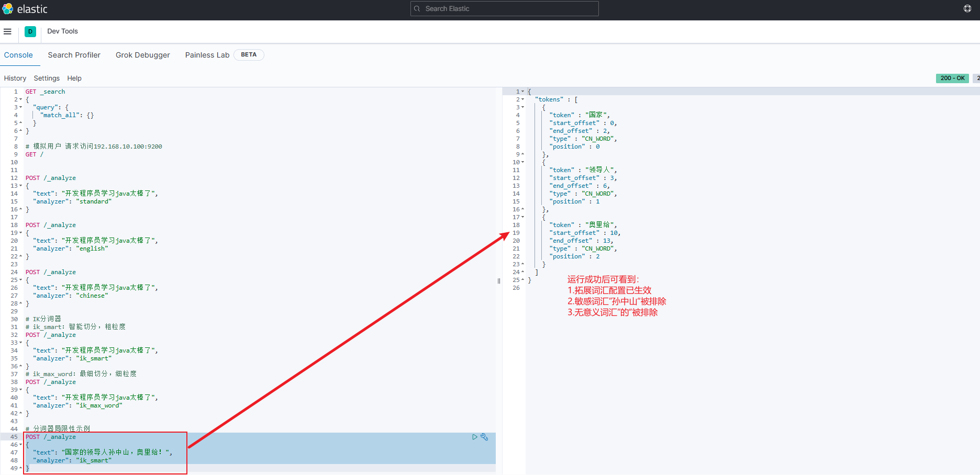Click the 'GET /' request line

(x=35, y=154)
